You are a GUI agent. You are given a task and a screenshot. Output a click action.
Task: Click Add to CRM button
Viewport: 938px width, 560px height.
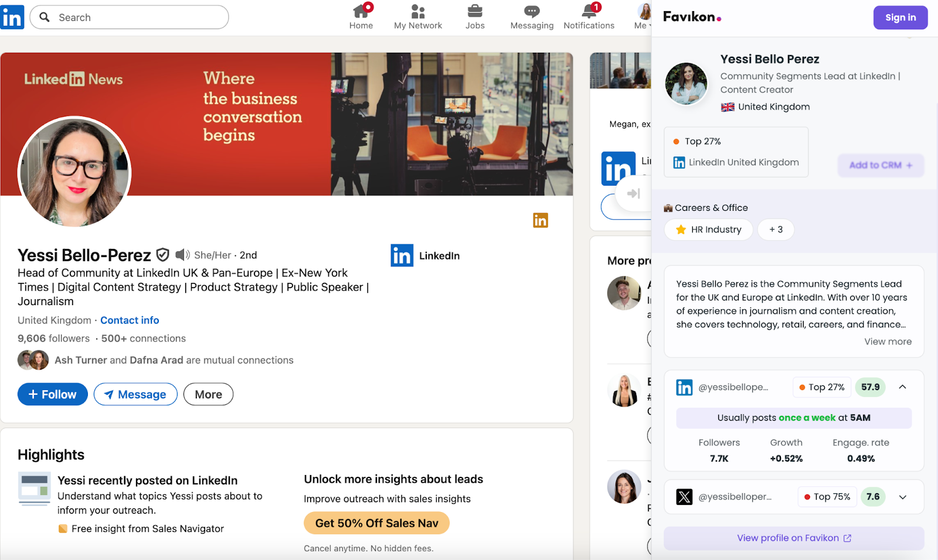(x=881, y=165)
